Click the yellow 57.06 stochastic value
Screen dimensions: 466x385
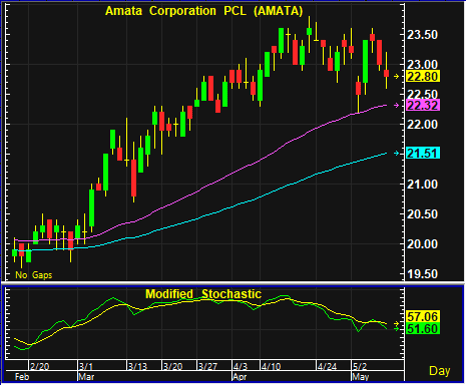point(423,316)
